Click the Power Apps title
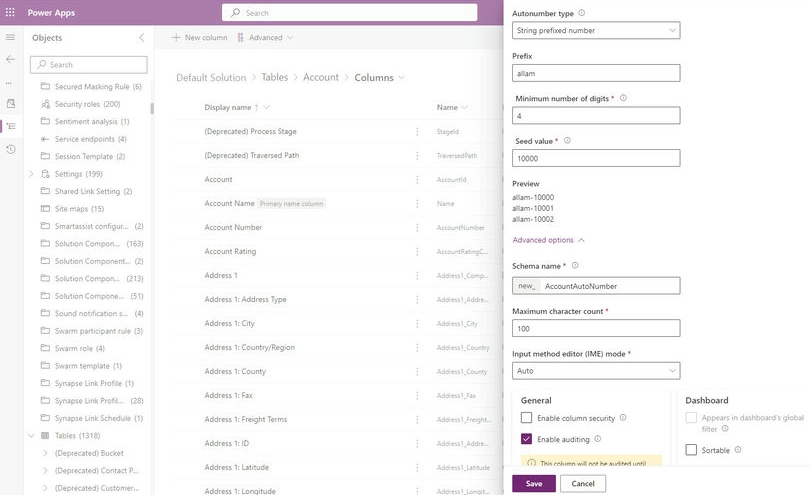The image size is (810, 495). pos(51,12)
